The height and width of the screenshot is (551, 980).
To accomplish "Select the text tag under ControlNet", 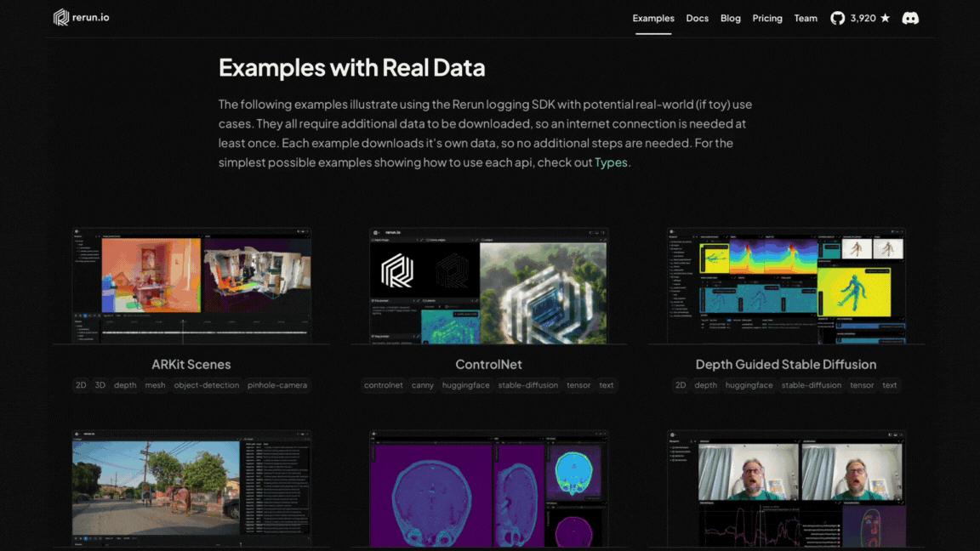I will click(607, 385).
